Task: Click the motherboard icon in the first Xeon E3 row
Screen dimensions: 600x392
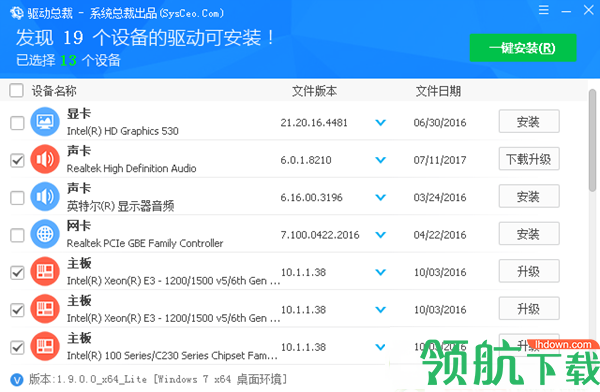Action: point(45,271)
